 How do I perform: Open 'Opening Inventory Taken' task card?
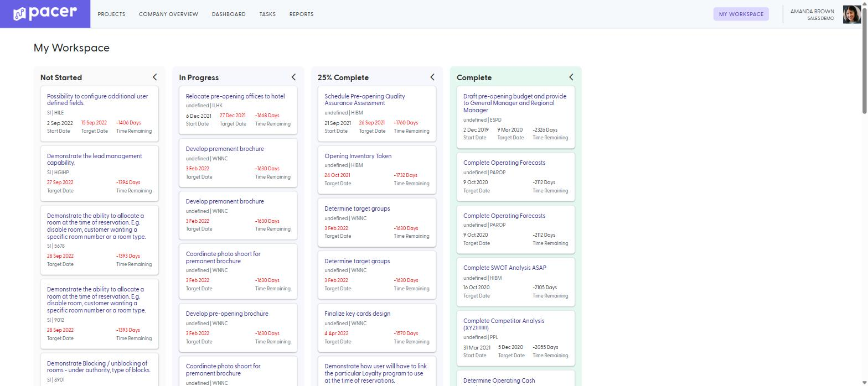point(377,170)
